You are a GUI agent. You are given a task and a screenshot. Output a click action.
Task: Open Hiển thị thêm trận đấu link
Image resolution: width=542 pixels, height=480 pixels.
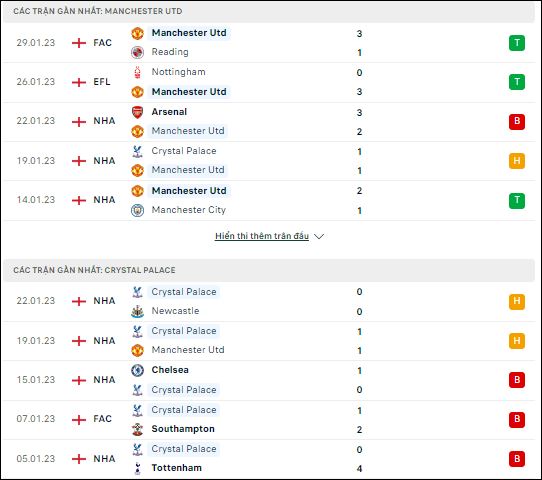pos(262,236)
